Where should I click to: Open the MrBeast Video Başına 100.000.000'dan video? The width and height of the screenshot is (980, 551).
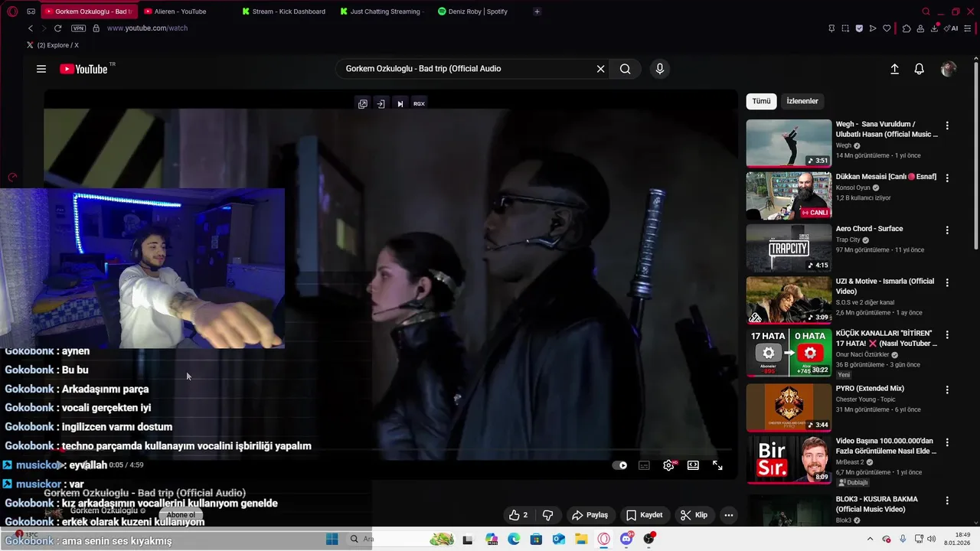tap(789, 460)
